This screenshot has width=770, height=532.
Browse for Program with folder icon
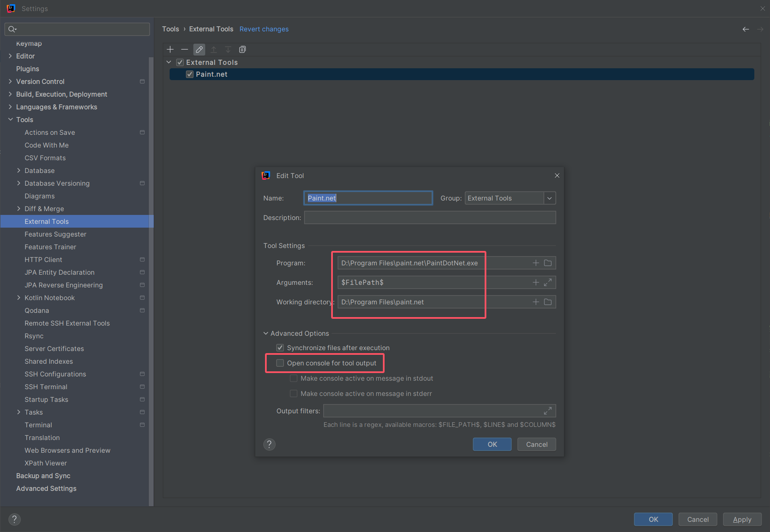(x=548, y=263)
